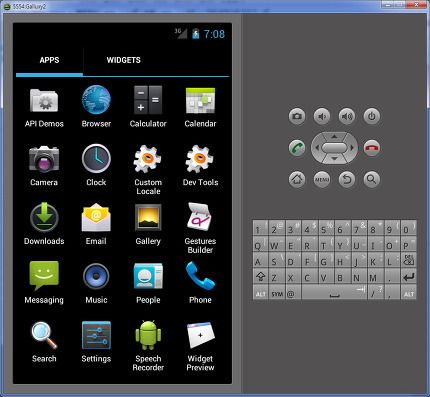430x397 pixels.
Task: Switch to the APPS tab
Action: pos(49,60)
